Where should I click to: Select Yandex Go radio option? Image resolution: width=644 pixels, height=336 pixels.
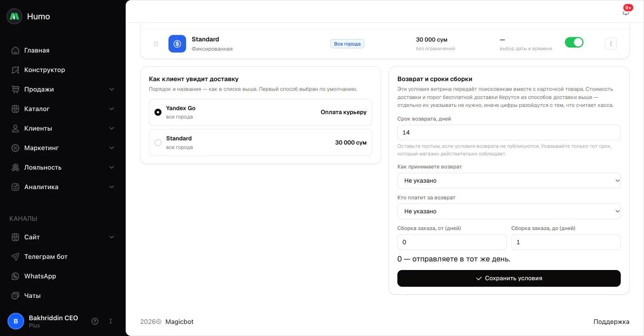(158, 112)
